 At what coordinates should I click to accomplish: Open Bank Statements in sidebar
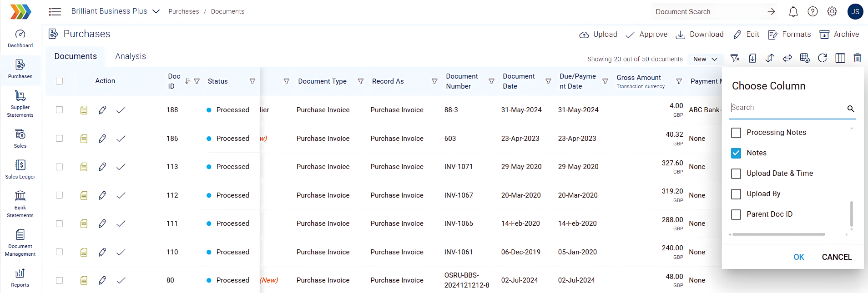click(20, 204)
